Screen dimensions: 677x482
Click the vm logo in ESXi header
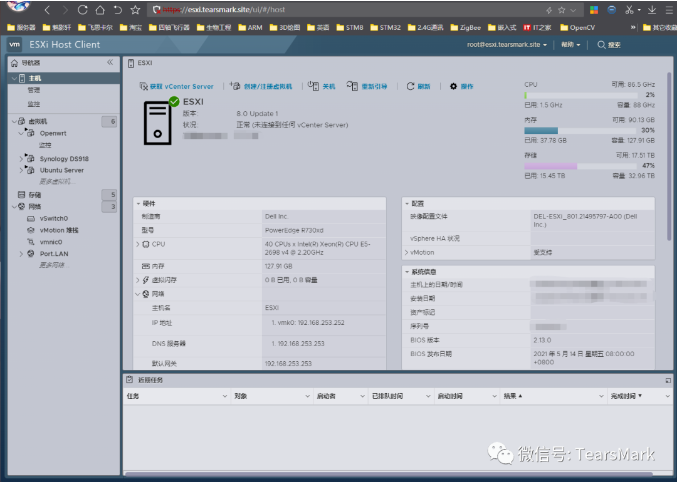[15, 44]
